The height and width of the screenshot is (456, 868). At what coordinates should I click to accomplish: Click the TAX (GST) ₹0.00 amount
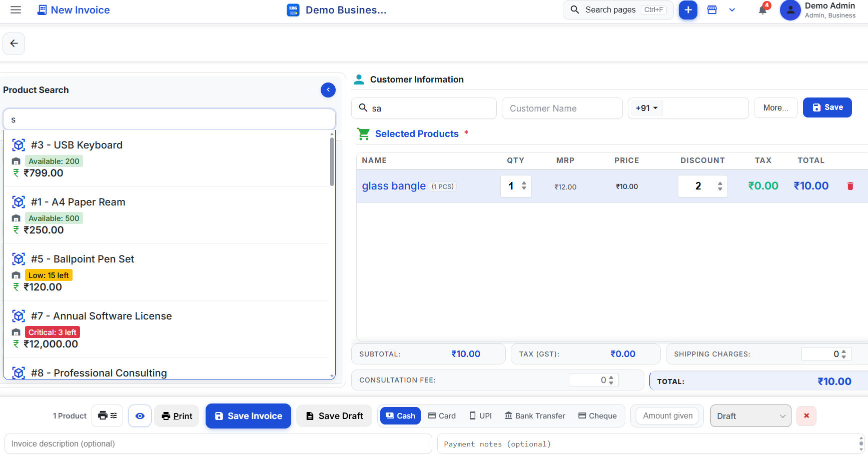pos(623,354)
